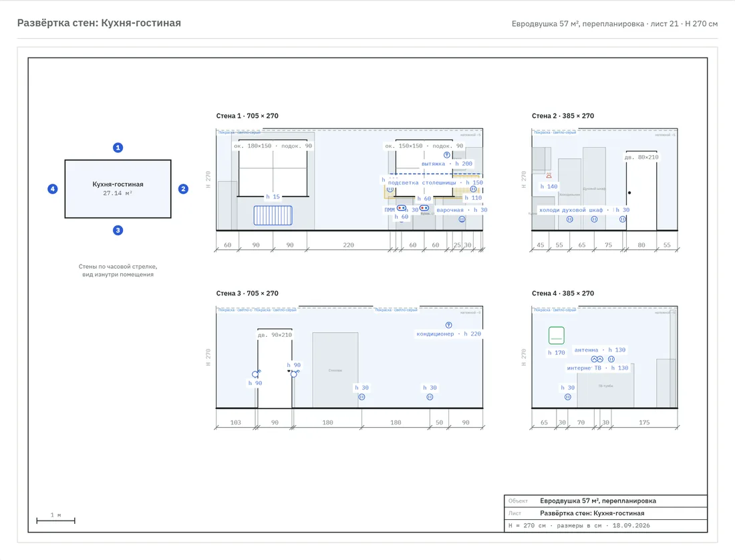The image size is (735, 560).
Task: Click the 'Стена 2 · 385 × 270' heading
Action: click(x=563, y=116)
